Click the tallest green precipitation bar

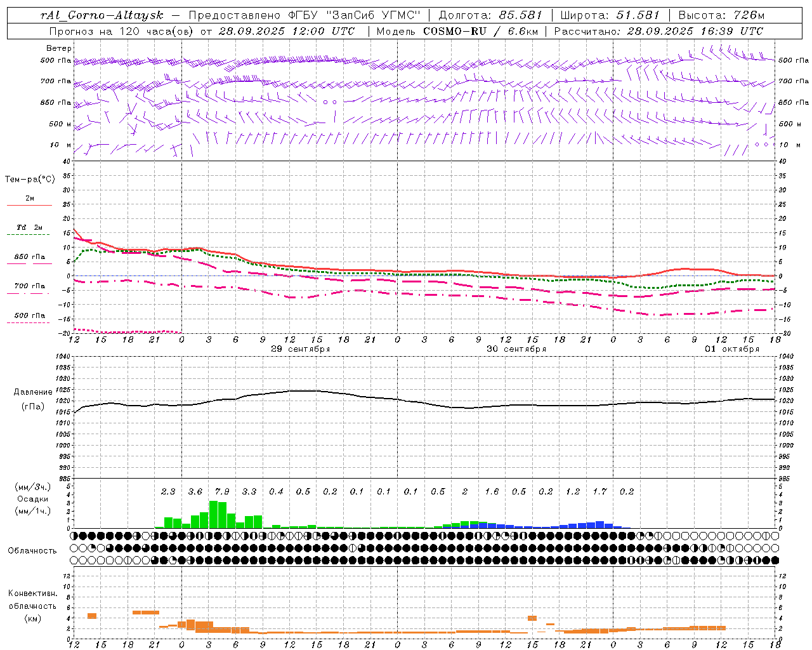point(213,515)
